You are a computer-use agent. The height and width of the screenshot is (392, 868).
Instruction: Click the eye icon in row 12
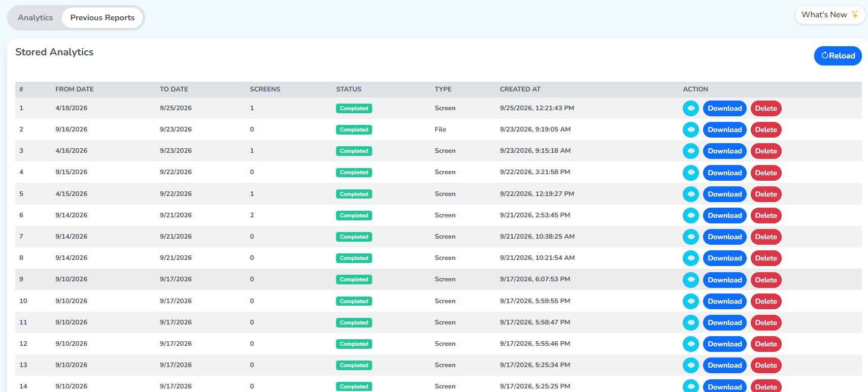(x=691, y=344)
